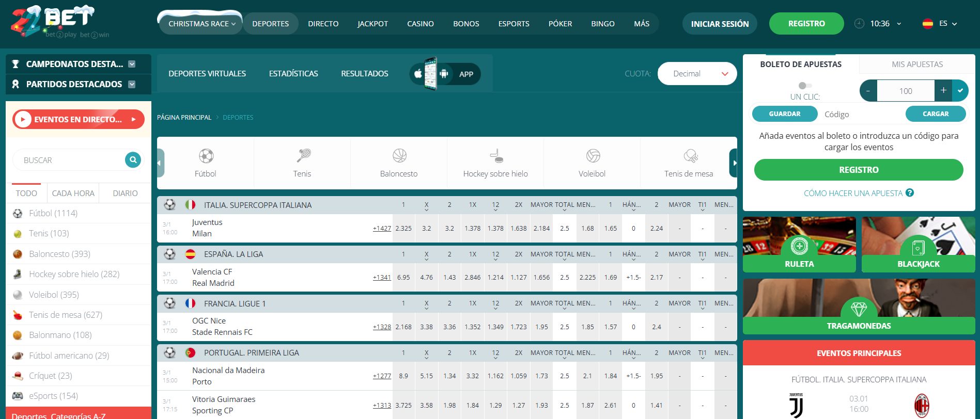Switch to the Cada hora tab
The height and width of the screenshot is (419, 980).
[73, 193]
